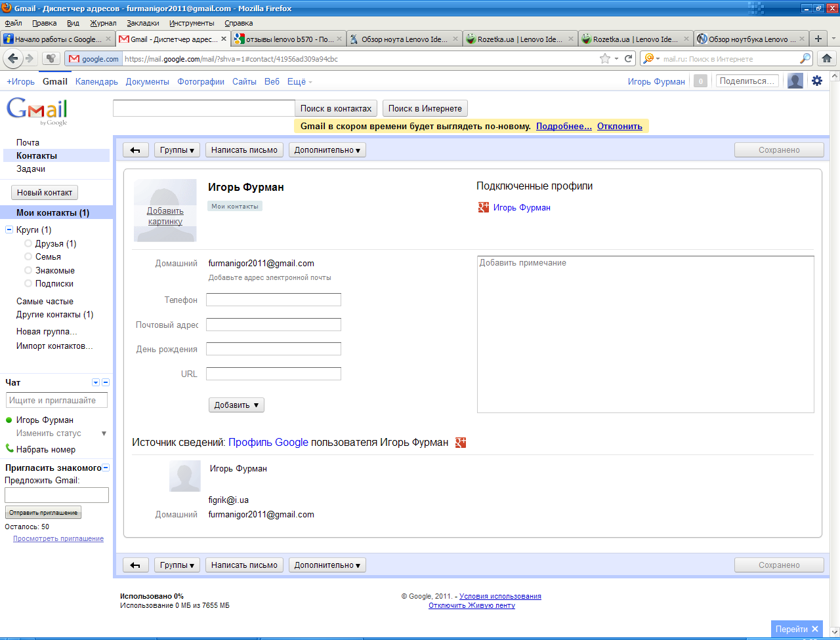840x640 pixels.
Task: Click the Google+ icon under Подключенные профили
Action: (484, 207)
